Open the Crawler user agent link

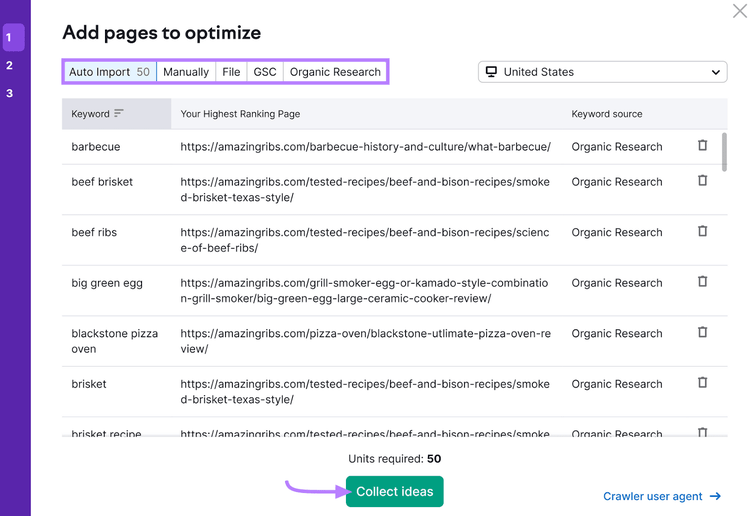tap(662, 496)
